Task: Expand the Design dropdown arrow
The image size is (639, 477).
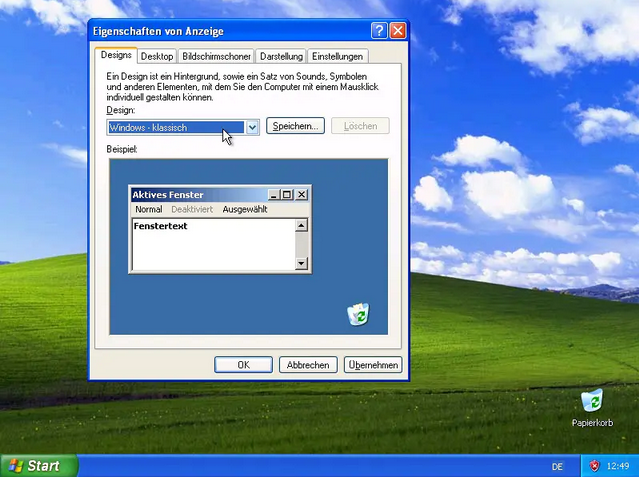Action: [252, 128]
